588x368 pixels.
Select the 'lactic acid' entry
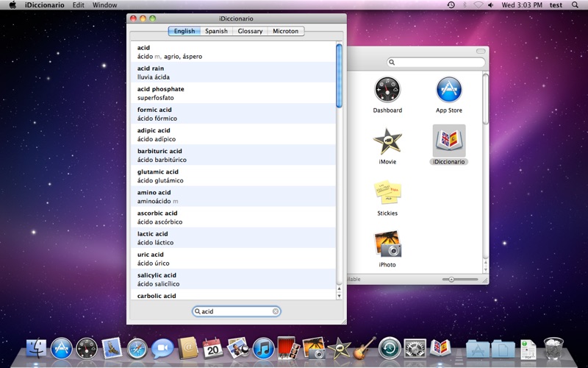(233, 238)
